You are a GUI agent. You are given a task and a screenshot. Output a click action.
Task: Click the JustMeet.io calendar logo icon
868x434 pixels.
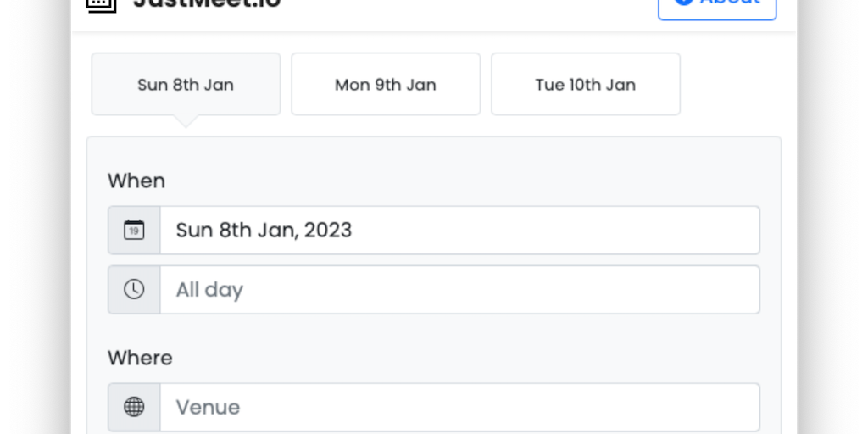[101, 3]
